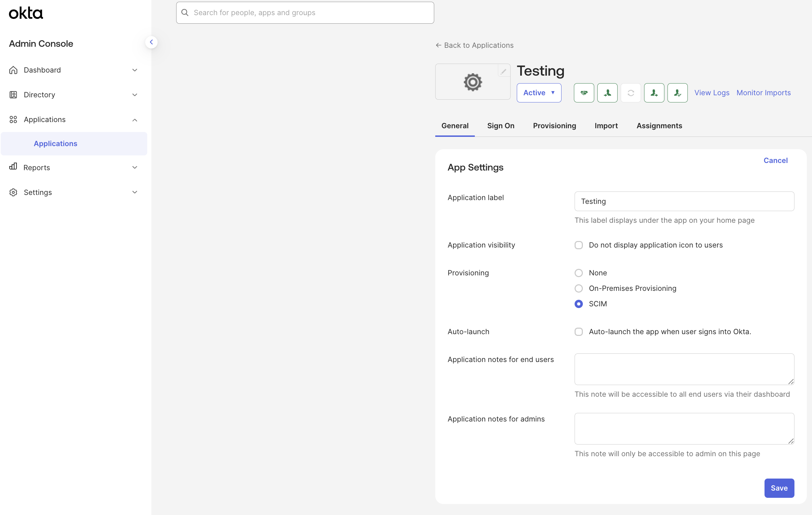Click the Settings gear icon in sidebar
The height and width of the screenshot is (515, 812).
click(x=13, y=192)
